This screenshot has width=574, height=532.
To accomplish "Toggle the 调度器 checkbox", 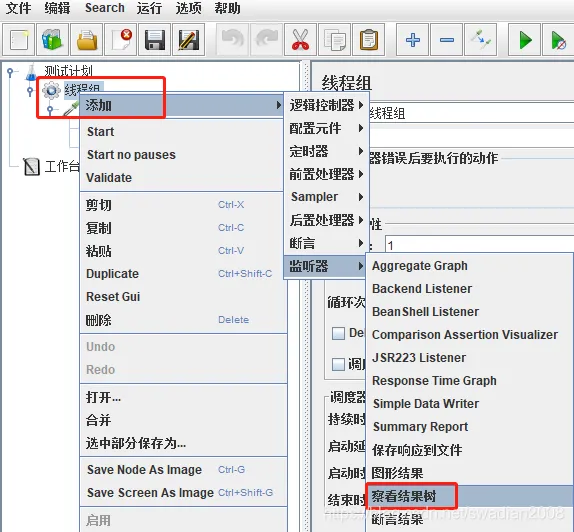I will (x=338, y=364).
